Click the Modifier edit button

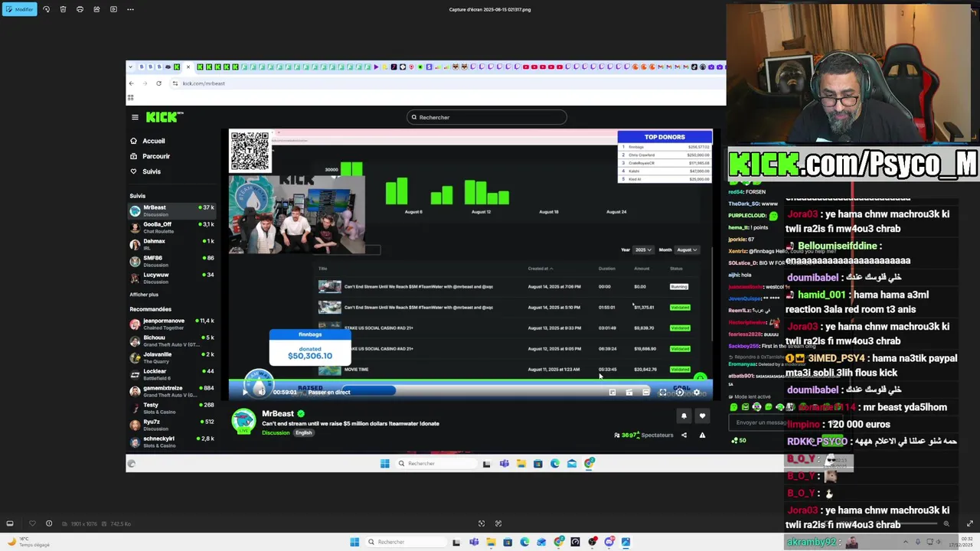click(19, 9)
